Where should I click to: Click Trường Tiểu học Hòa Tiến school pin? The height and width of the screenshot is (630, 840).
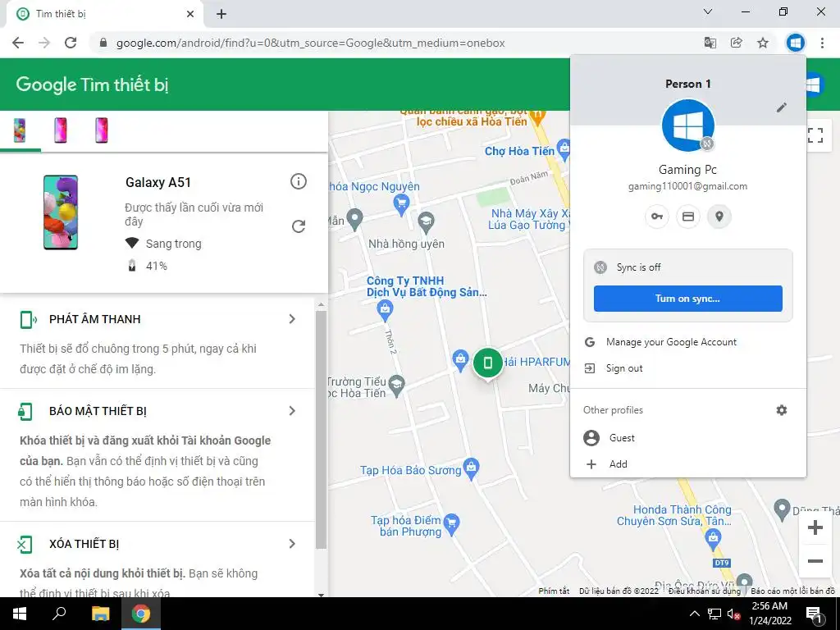tap(397, 385)
